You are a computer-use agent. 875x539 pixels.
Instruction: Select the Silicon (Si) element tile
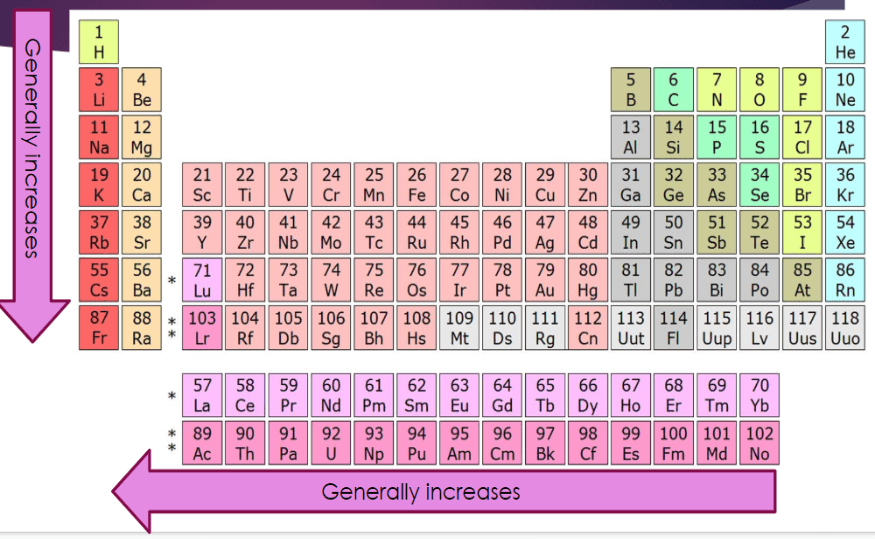(x=673, y=137)
